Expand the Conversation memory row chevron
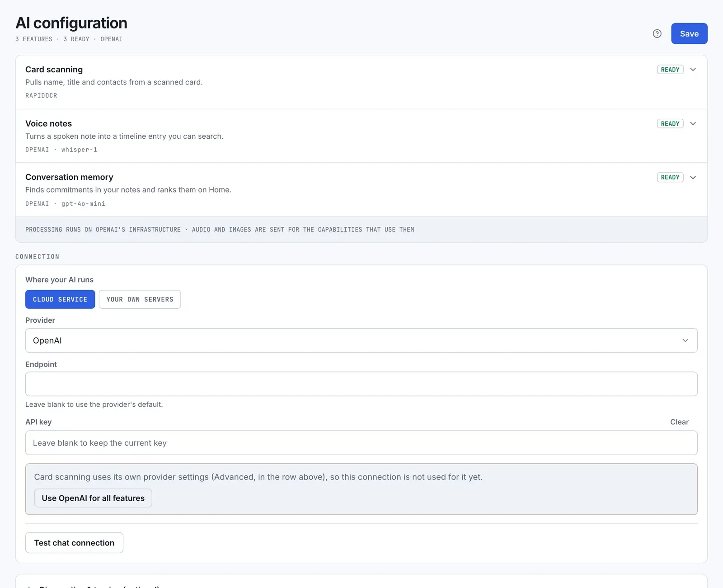This screenshot has width=723, height=588. 693,178
